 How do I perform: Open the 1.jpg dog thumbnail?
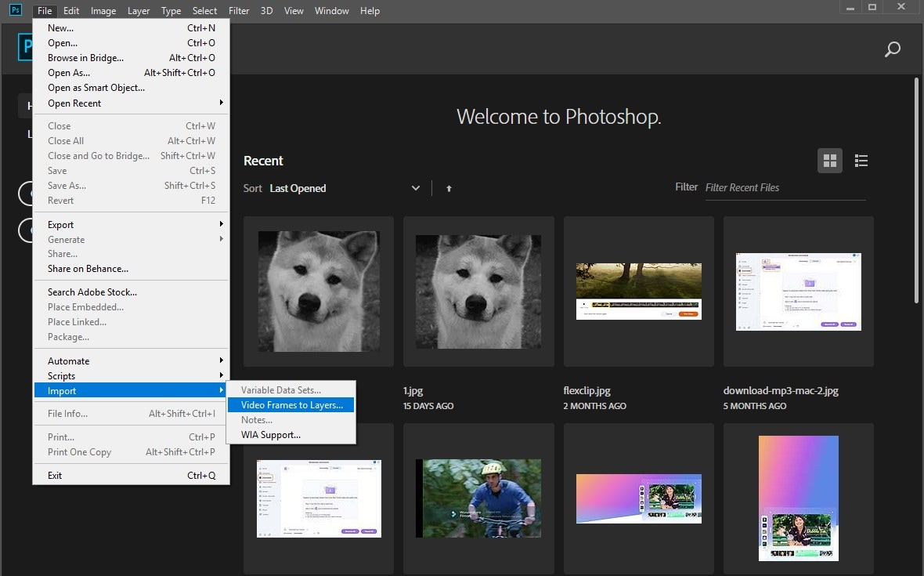pos(478,292)
